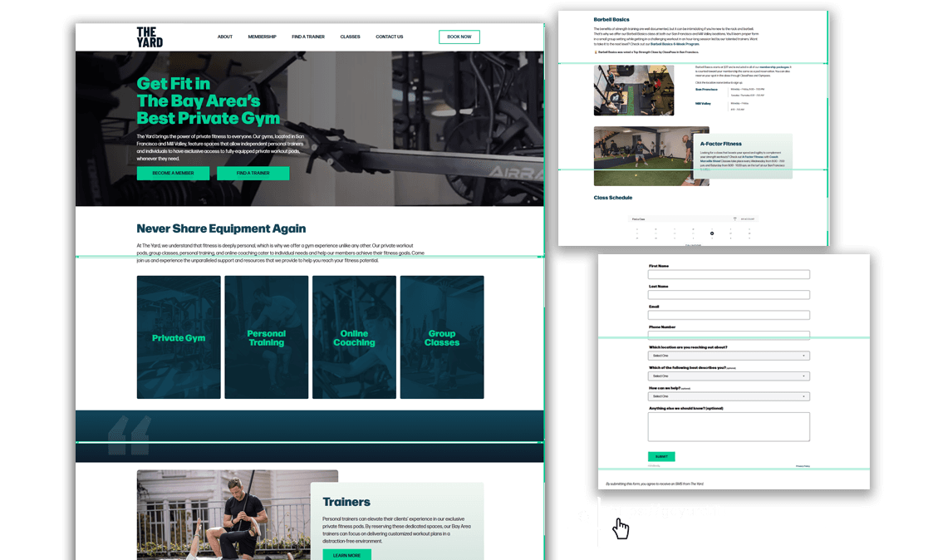Select the highlighted date in class calendar
The width and height of the screenshot is (933, 560).
(x=712, y=233)
